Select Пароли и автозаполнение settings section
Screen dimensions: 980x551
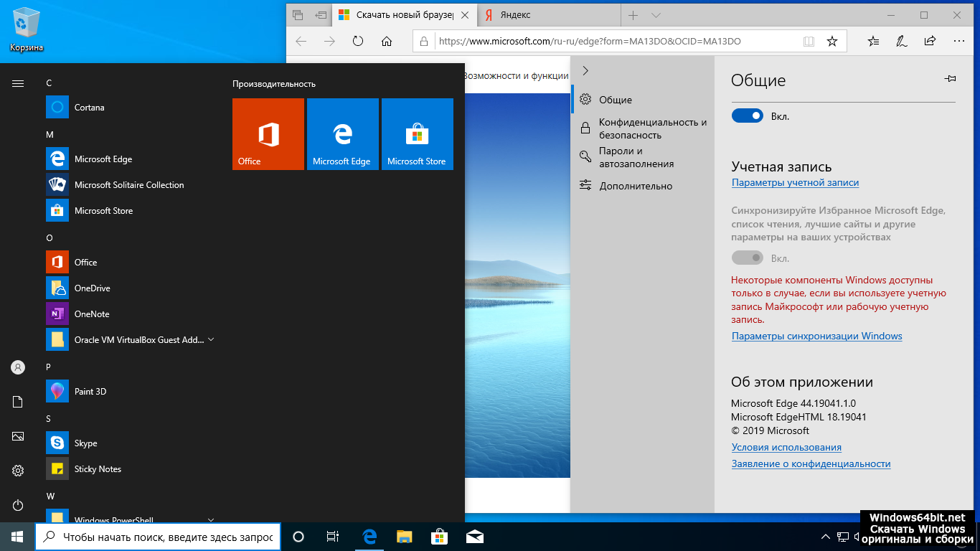click(x=636, y=158)
